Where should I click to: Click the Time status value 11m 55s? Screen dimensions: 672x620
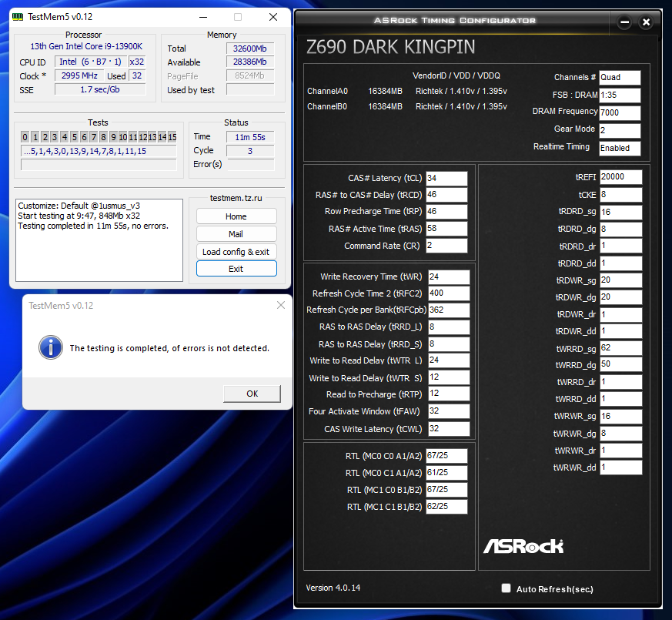tap(250, 137)
